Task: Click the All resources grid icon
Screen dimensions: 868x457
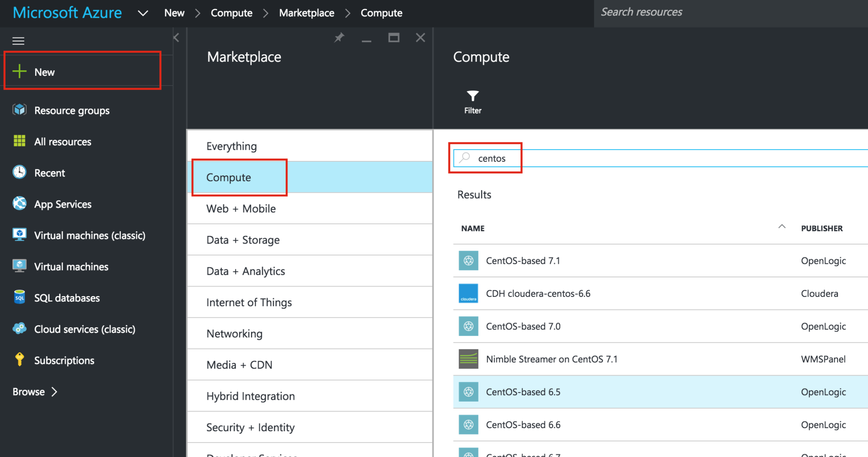Action: [x=19, y=141]
